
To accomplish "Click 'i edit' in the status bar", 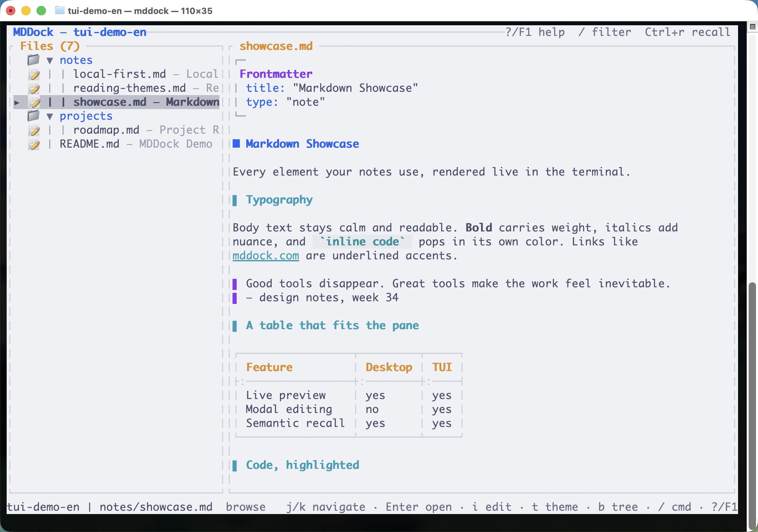I will coord(492,507).
